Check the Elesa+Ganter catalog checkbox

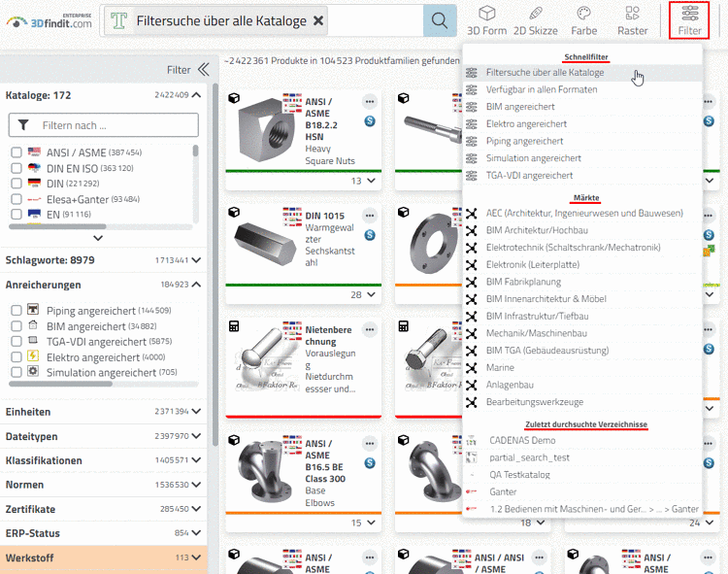17,199
